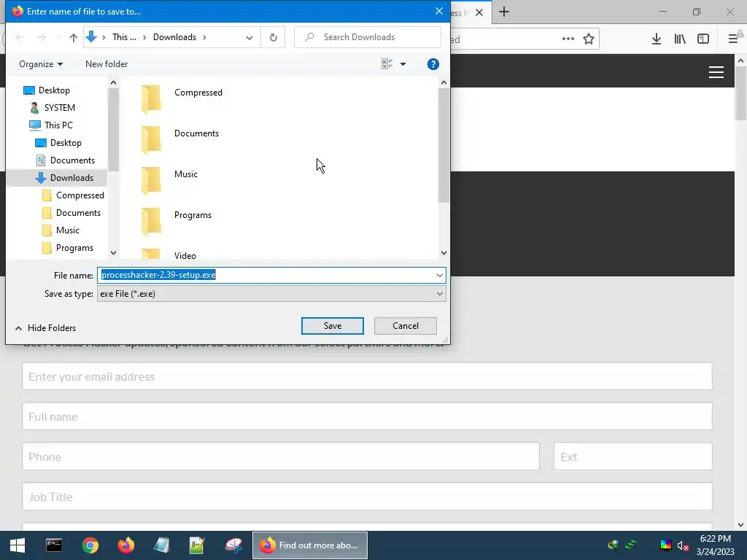Screen dimensions: 747x560
Task: Select Compressed subfolder in navigation tree
Action: (80, 195)
